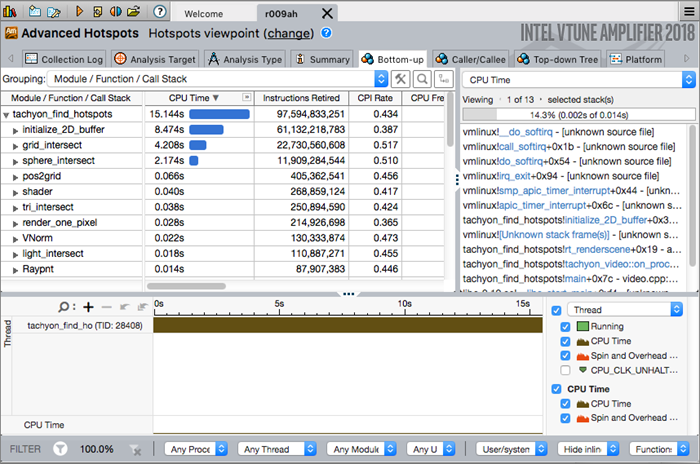The width and height of the screenshot is (700, 464).
Task: Click the start analysis play icon
Action: point(81,12)
